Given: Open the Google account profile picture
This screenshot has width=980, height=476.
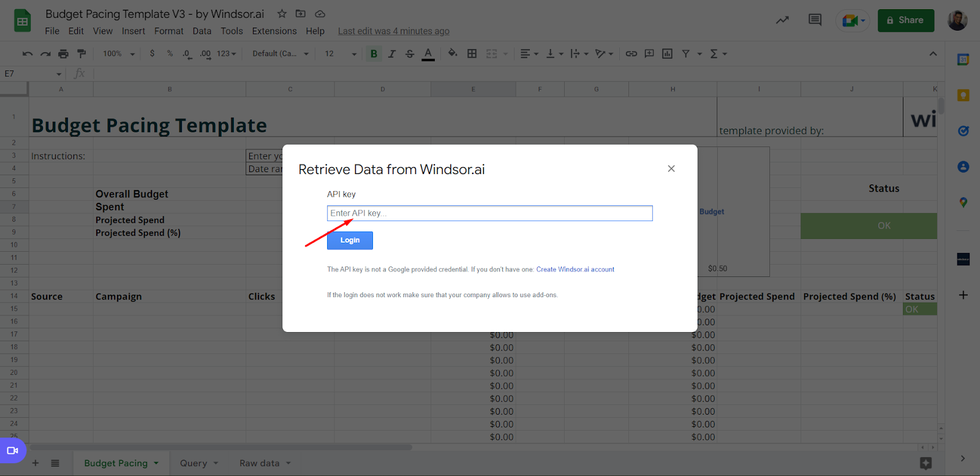Looking at the screenshot, I should click(x=957, y=20).
